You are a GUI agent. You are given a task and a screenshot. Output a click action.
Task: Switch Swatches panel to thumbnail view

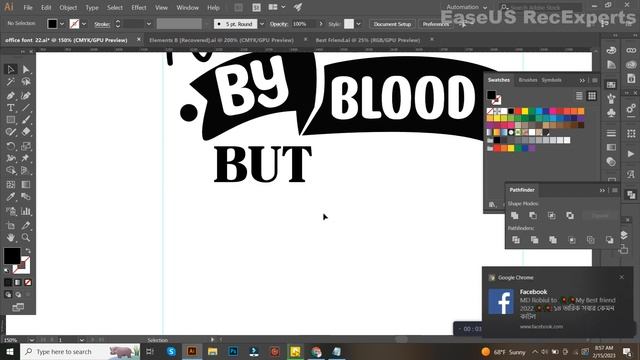pyautogui.click(x=591, y=96)
